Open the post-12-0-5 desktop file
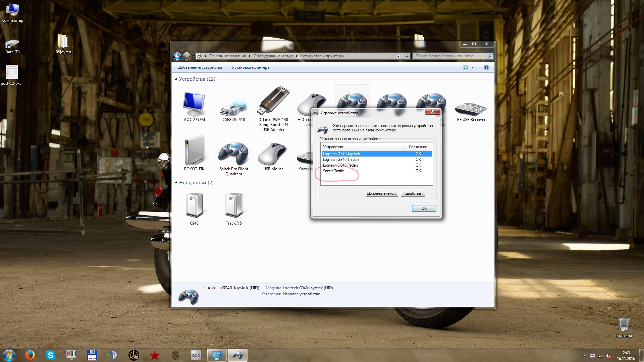This screenshot has width=644, height=362. click(x=12, y=75)
